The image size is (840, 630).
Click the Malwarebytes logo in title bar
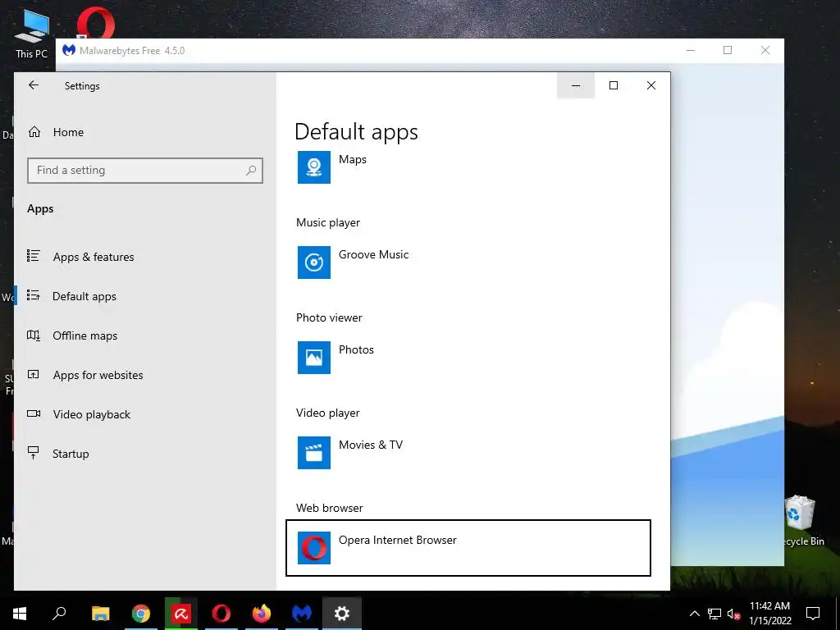pyautogui.click(x=69, y=50)
